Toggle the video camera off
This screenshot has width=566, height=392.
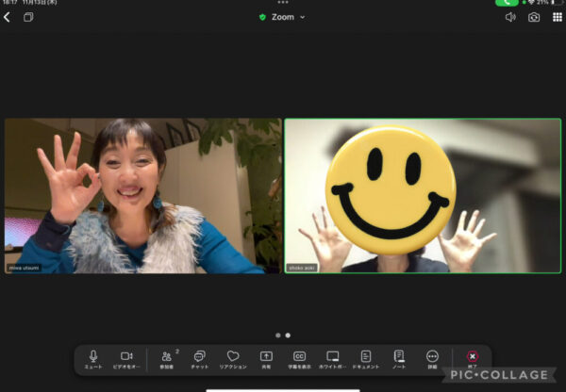pyautogui.click(x=126, y=358)
